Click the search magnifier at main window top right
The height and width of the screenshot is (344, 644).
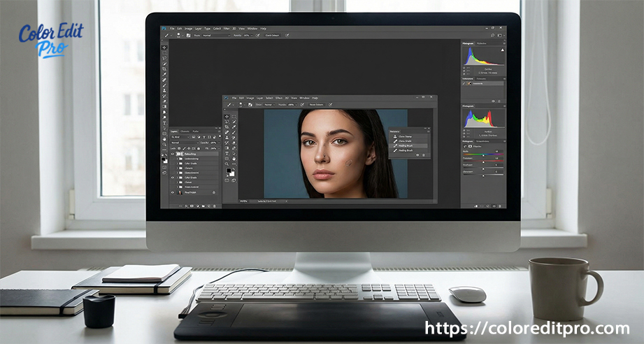click(x=492, y=35)
